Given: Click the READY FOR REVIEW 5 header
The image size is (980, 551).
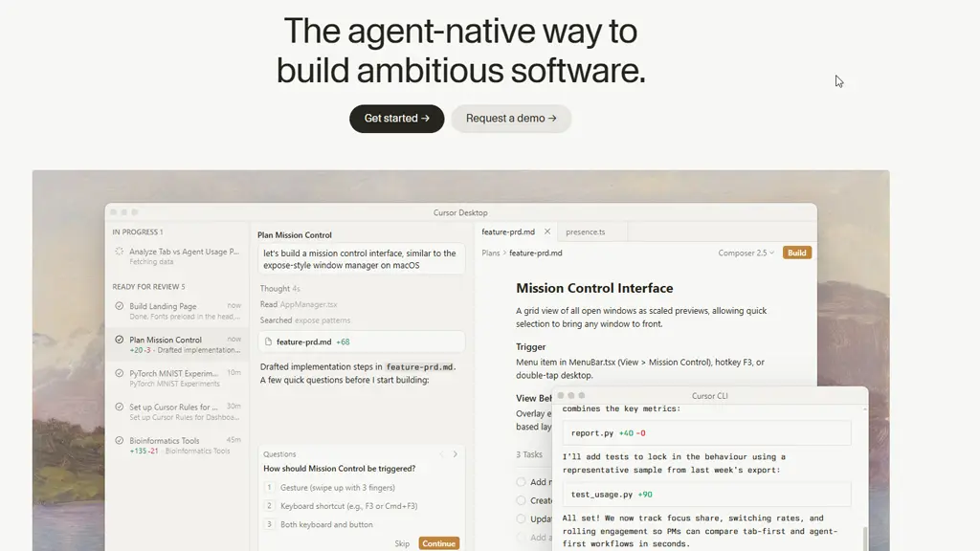Looking at the screenshot, I should pos(148,287).
